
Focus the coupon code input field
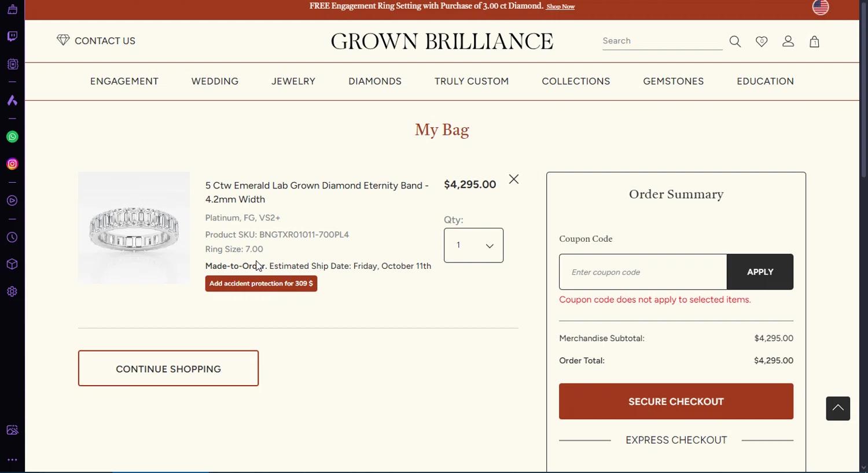[x=643, y=272]
